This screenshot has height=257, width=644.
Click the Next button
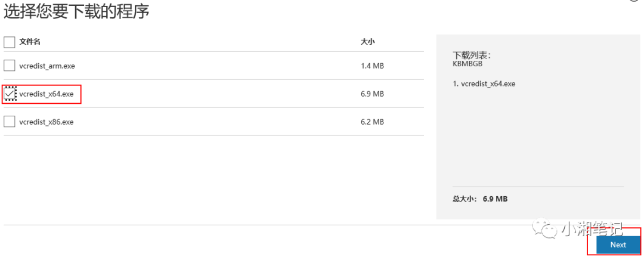point(618,244)
